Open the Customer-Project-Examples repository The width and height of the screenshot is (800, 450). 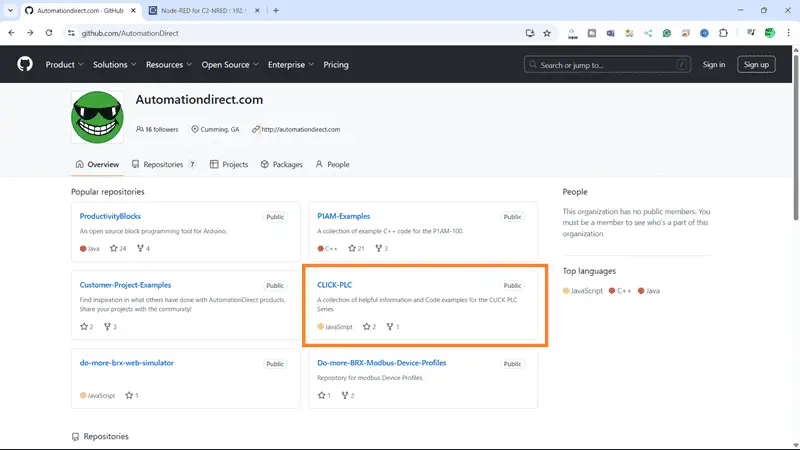125,285
